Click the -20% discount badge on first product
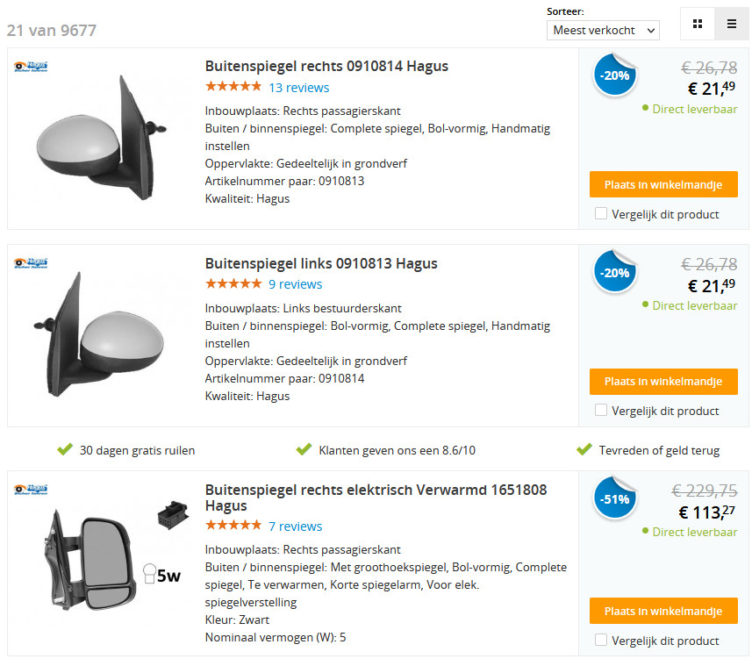752x666 pixels. [x=613, y=76]
